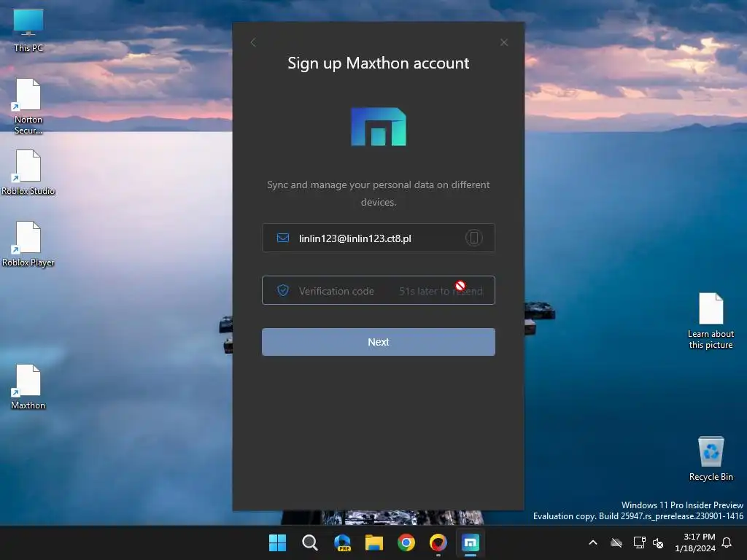Click the 'Sign up Maxthon account' heading
This screenshot has height=560, width=747.
click(379, 63)
